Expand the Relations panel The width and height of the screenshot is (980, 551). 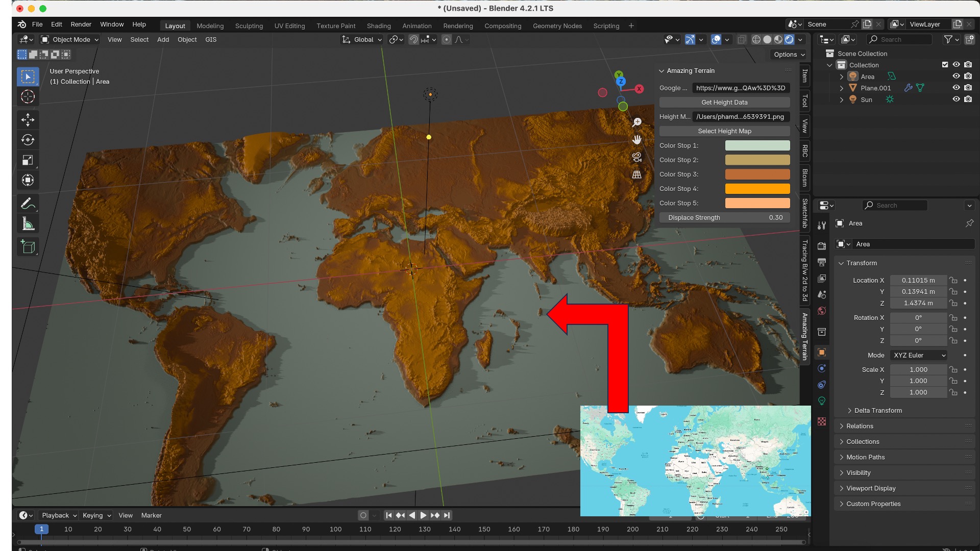tap(860, 426)
